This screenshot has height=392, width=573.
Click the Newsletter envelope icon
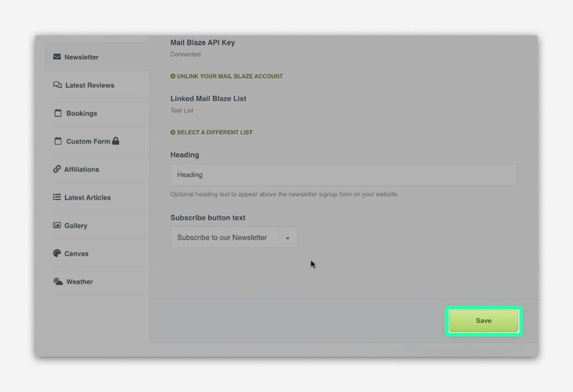(x=57, y=57)
